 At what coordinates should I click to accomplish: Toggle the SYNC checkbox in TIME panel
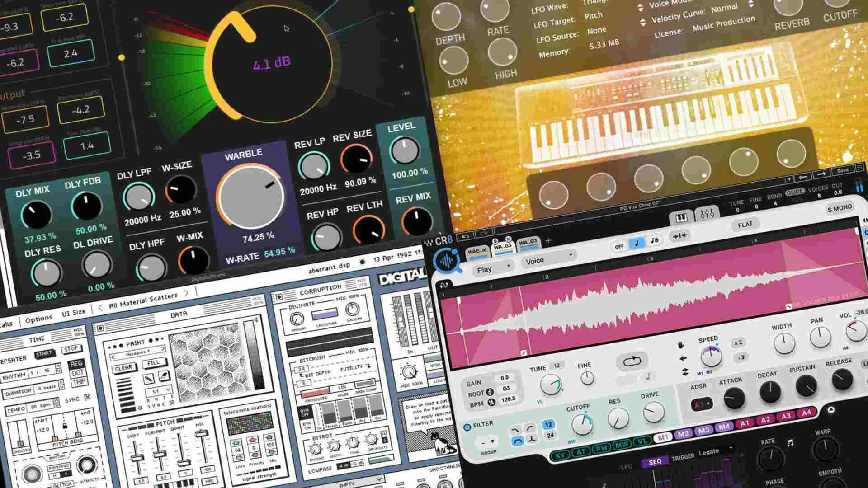(87, 397)
